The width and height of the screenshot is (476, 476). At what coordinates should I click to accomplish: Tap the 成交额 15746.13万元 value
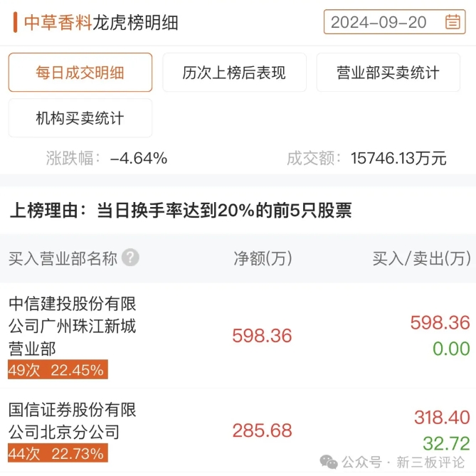click(x=398, y=158)
